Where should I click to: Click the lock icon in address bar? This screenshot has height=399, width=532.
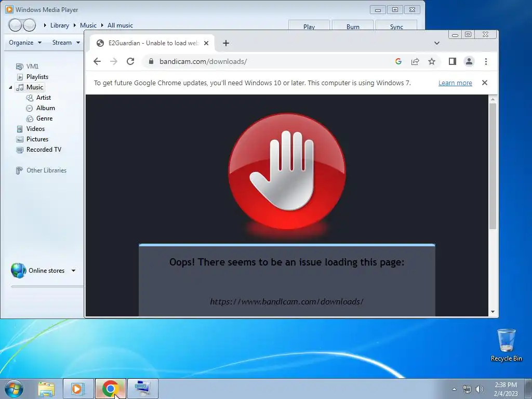(x=151, y=61)
